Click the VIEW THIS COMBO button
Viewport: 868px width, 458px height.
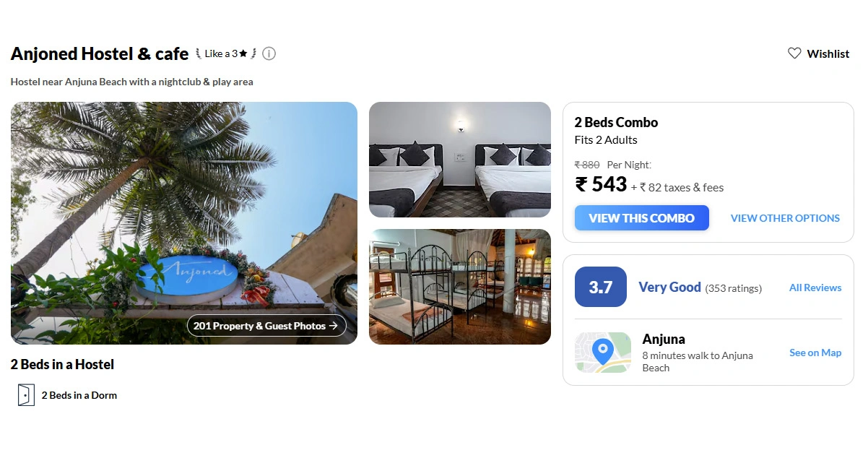tap(642, 218)
